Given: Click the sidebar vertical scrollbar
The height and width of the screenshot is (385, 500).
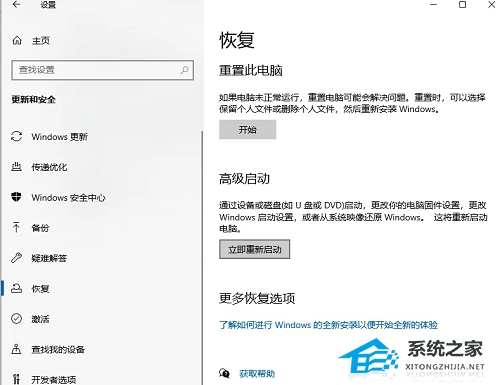Looking at the screenshot, I should pos(202,257).
